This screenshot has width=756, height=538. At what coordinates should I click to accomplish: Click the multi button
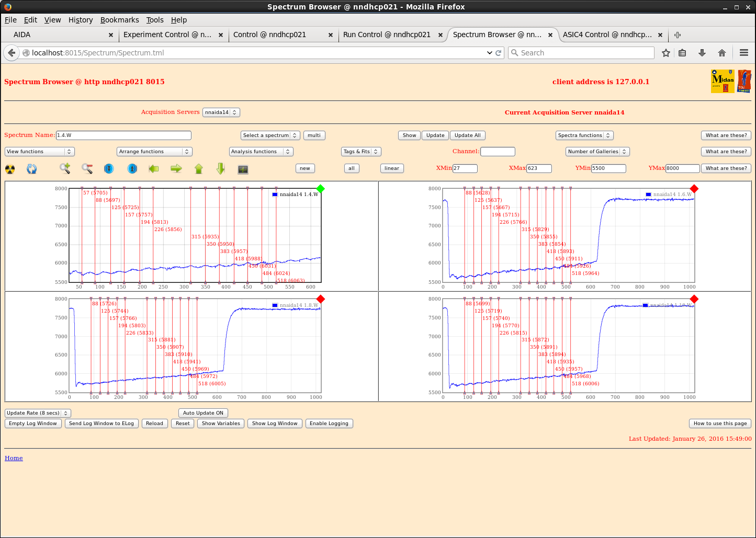click(x=314, y=135)
